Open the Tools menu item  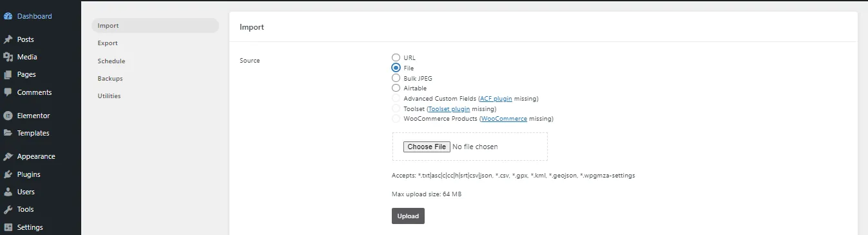tap(41, 209)
